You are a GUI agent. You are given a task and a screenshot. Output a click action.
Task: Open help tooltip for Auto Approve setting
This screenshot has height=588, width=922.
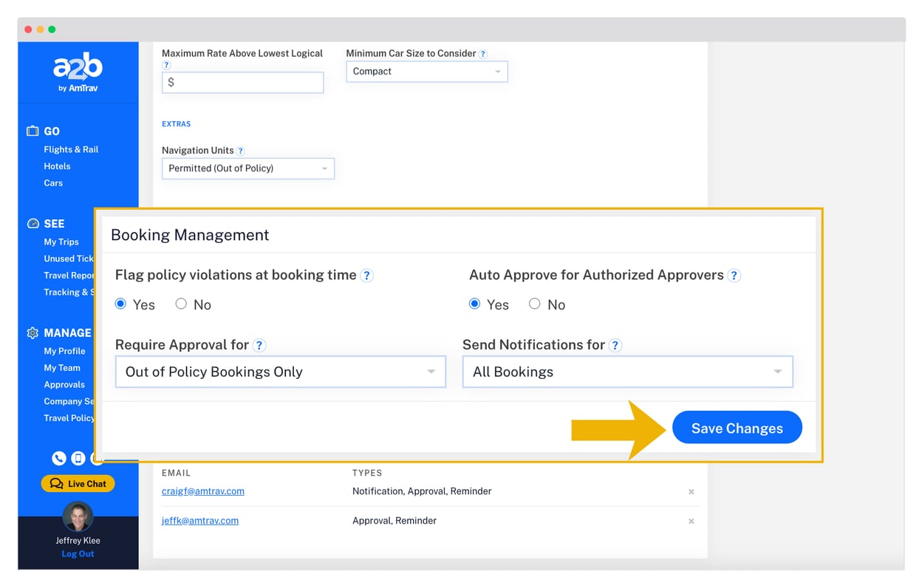point(734,275)
